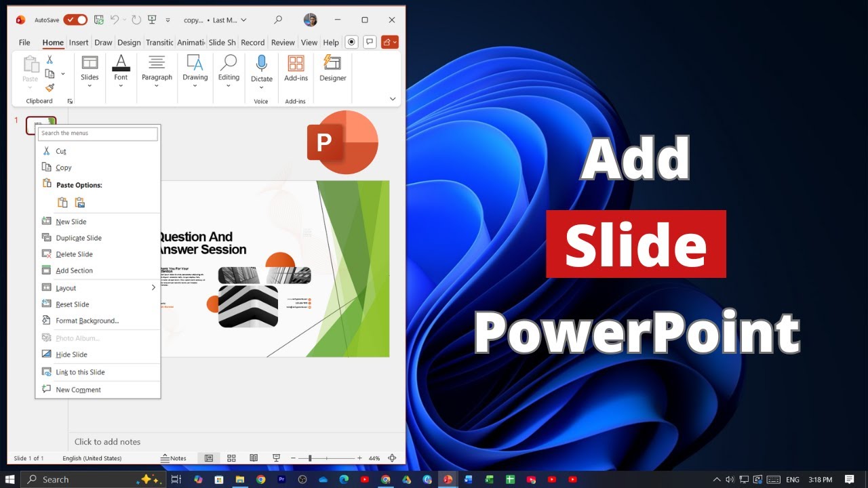The width and height of the screenshot is (868, 488).
Task: Toggle the Notes button in status bar
Action: (x=174, y=458)
